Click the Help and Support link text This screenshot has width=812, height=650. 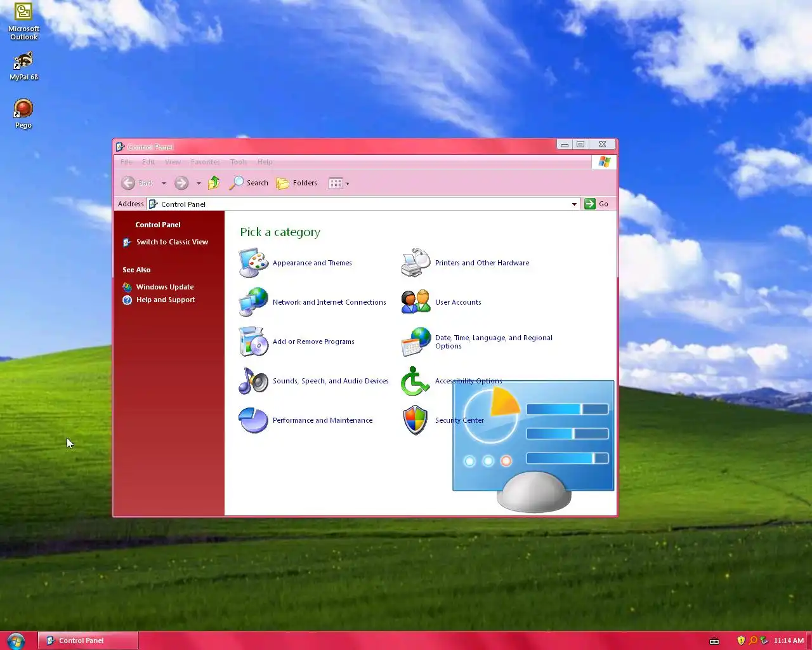(x=166, y=300)
